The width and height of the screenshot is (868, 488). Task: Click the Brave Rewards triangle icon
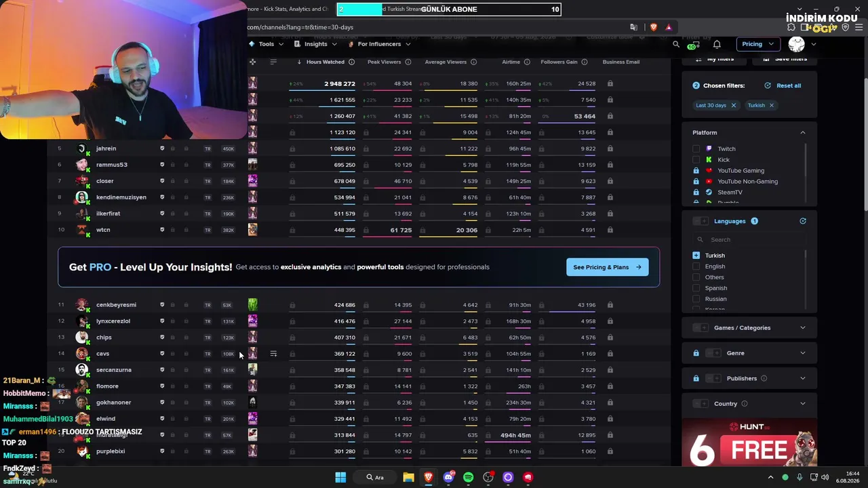669,27
